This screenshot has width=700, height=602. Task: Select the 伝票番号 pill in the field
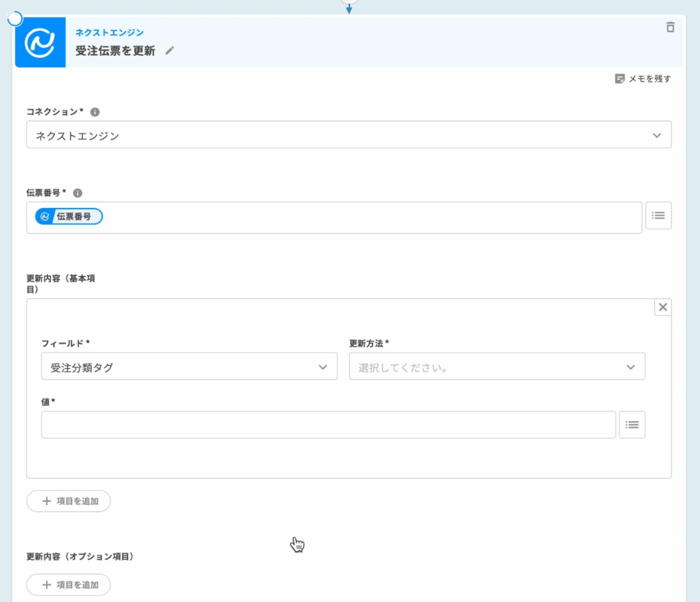[x=69, y=217]
